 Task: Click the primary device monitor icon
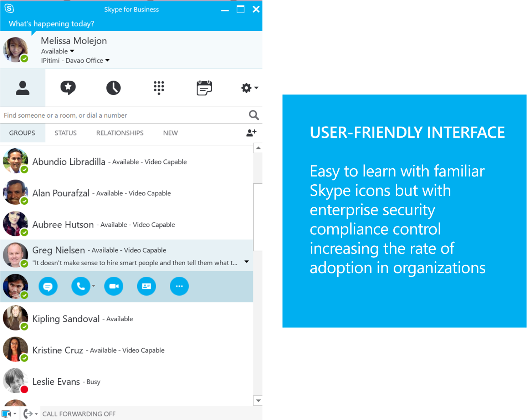[6, 414]
